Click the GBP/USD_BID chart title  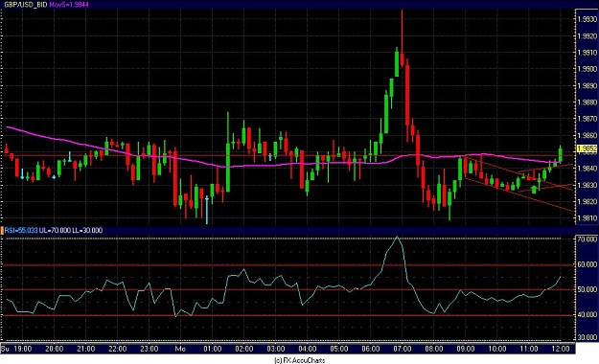pyautogui.click(x=25, y=5)
